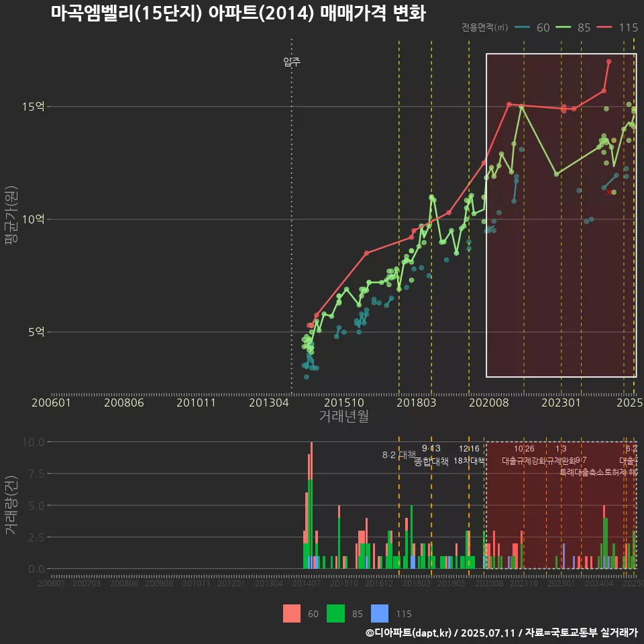644x644 pixels.
Task: Click the 5억 y-axis label
Action: (x=36, y=332)
